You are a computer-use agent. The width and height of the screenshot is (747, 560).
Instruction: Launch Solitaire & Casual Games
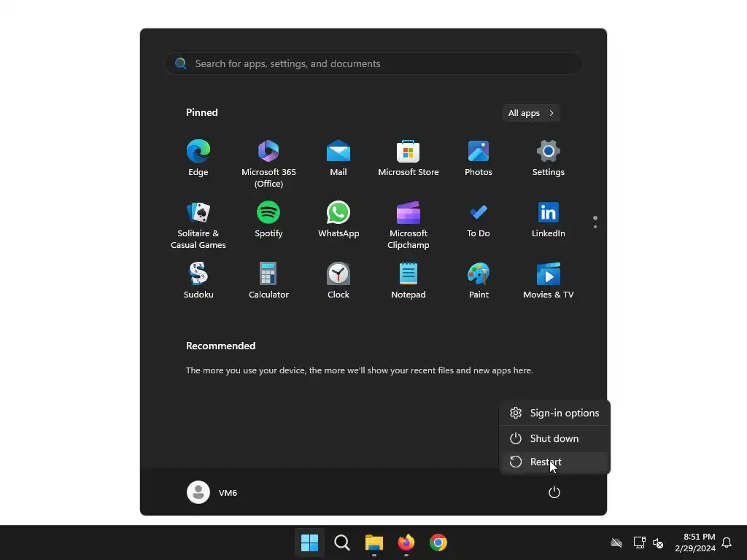tap(198, 225)
